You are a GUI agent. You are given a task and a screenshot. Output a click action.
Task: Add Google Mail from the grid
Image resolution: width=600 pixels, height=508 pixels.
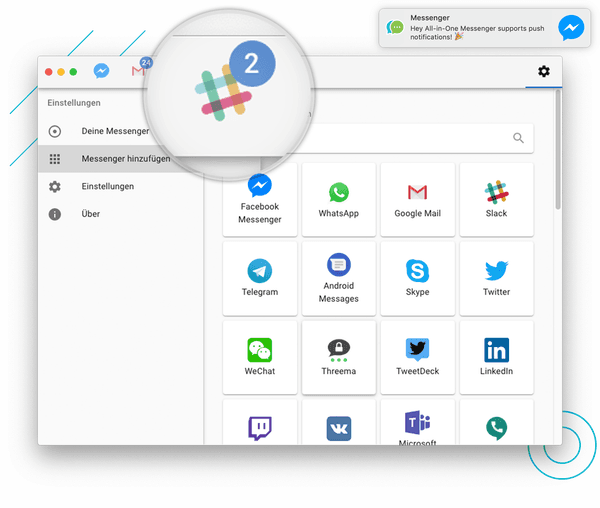coord(417,199)
